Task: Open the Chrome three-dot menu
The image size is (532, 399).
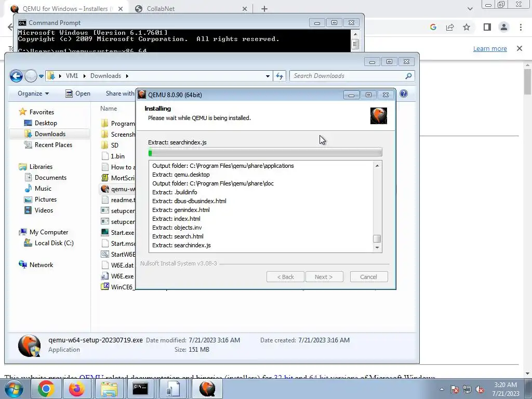Action: tap(521, 27)
